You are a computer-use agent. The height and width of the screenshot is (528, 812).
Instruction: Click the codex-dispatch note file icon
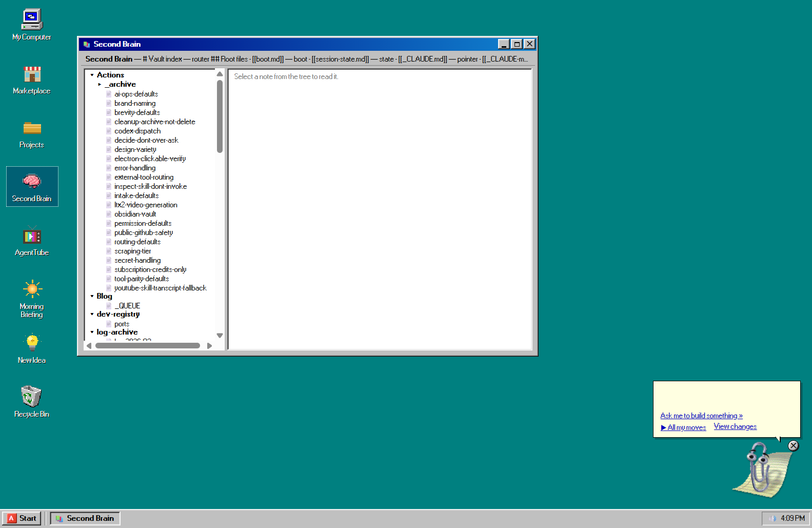(x=109, y=131)
